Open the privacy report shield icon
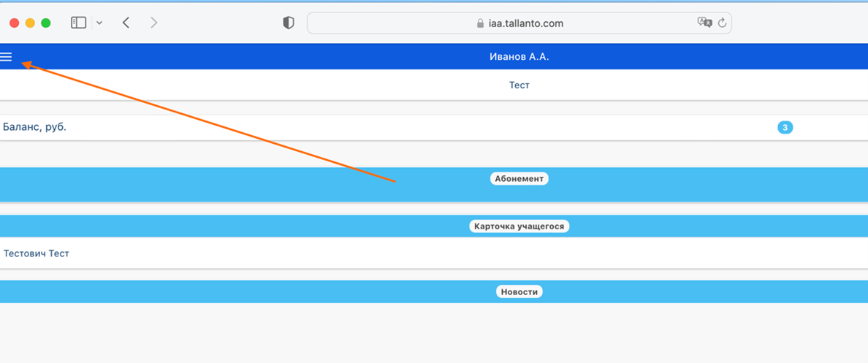This screenshot has width=868, height=363. pos(289,23)
